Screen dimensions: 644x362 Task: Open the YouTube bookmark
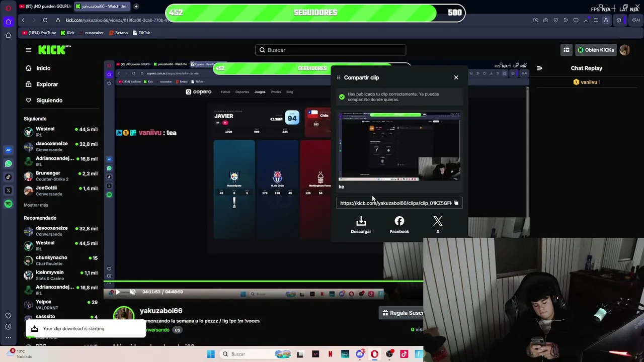coord(39,33)
